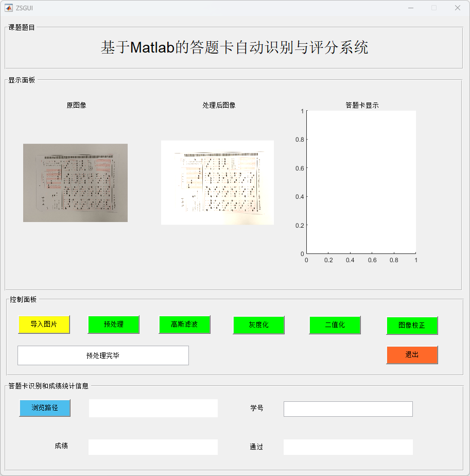Focus the 学号 input field
The width and height of the screenshot is (470, 476).
348,409
